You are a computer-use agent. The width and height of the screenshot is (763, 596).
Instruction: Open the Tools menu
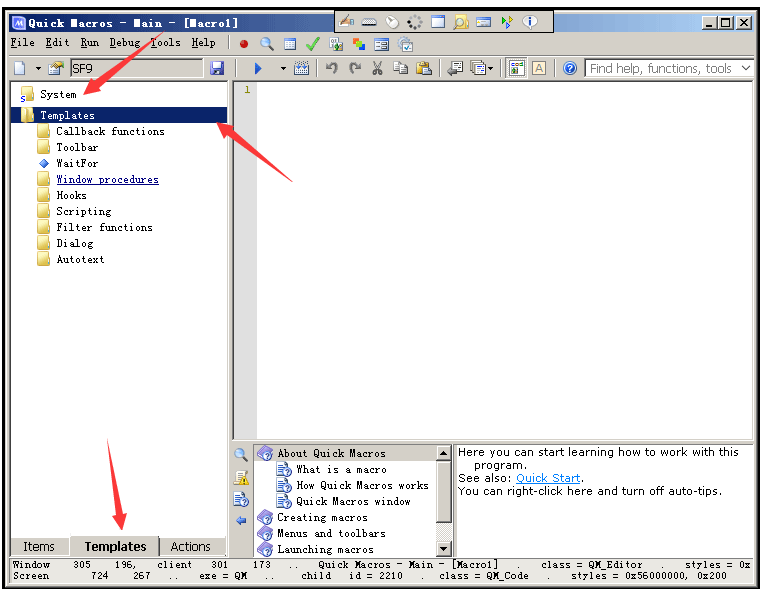point(166,43)
